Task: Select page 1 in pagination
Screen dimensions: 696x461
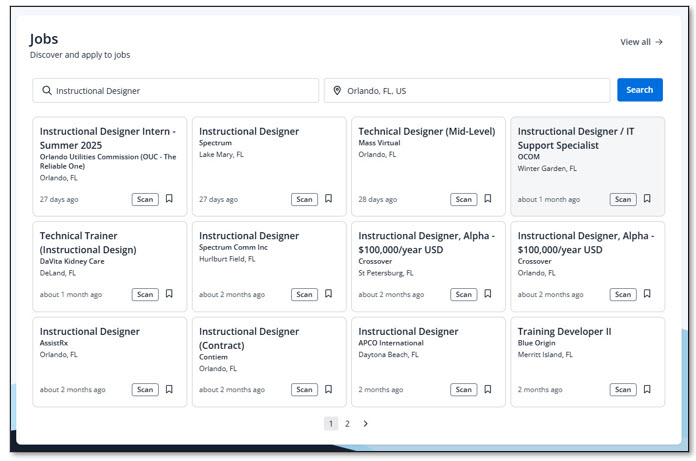Action: [x=331, y=424]
